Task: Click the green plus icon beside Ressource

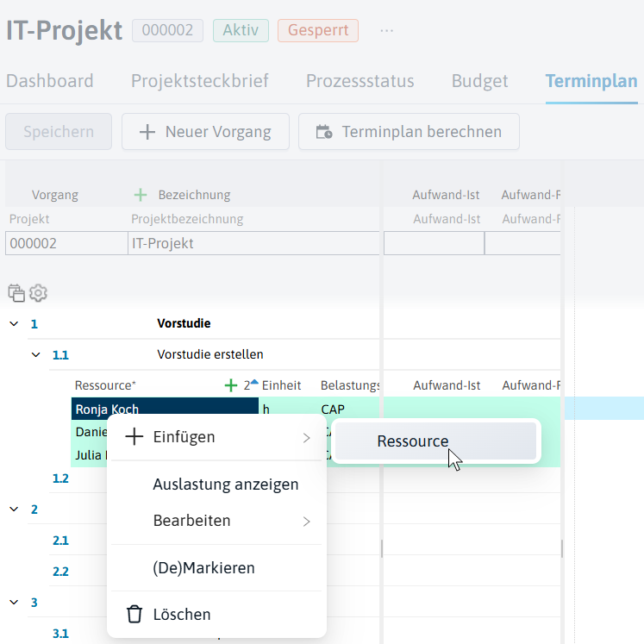Action: 231,385
